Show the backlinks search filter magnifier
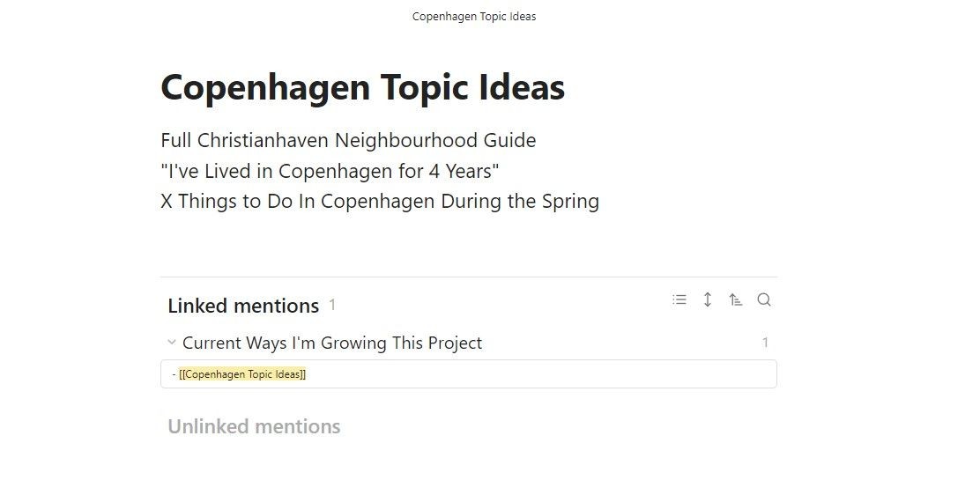The height and width of the screenshot is (495, 980). [x=764, y=300]
